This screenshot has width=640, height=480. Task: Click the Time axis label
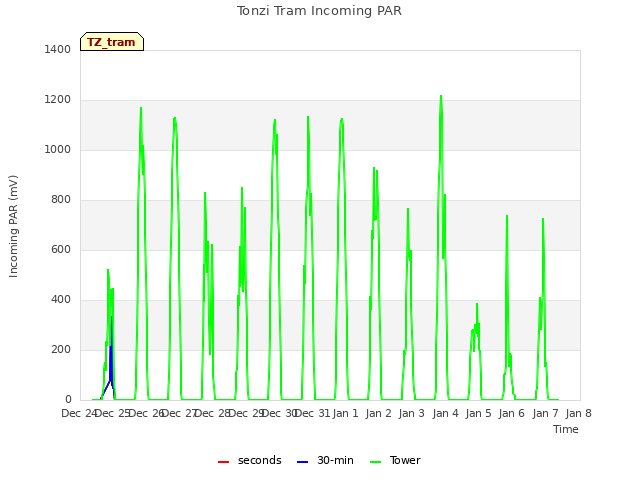566,429
